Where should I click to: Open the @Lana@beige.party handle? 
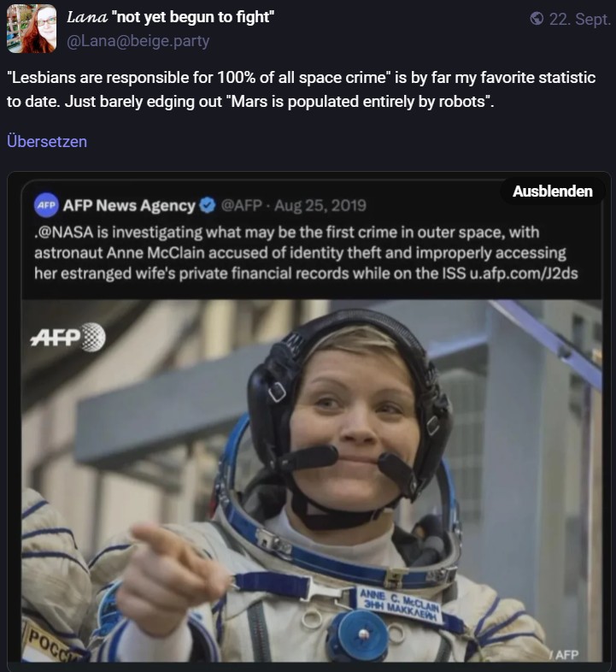tap(138, 41)
